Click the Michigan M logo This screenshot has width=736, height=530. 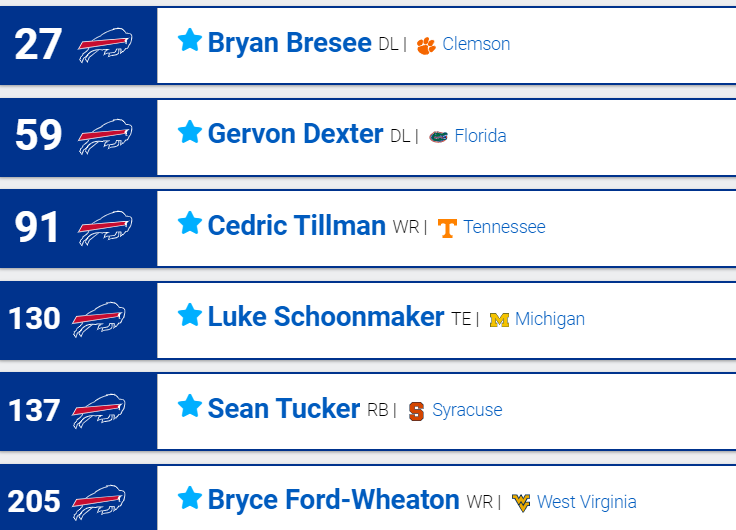click(499, 320)
